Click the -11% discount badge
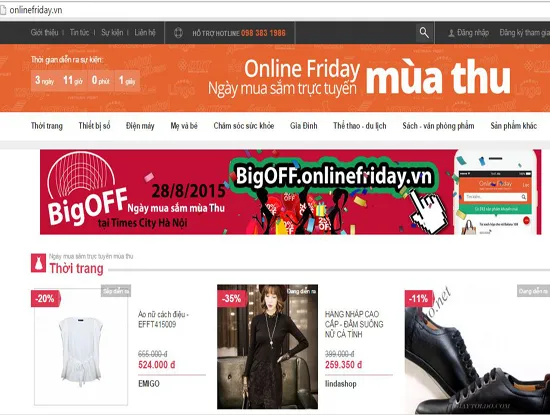The height and width of the screenshot is (415, 550). (x=418, y=299)
